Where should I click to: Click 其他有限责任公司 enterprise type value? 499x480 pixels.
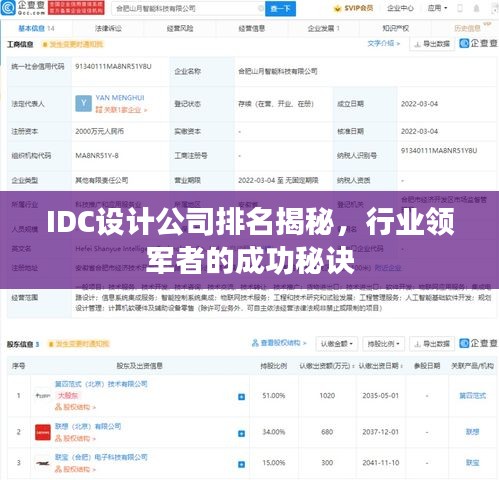point(101,180)
